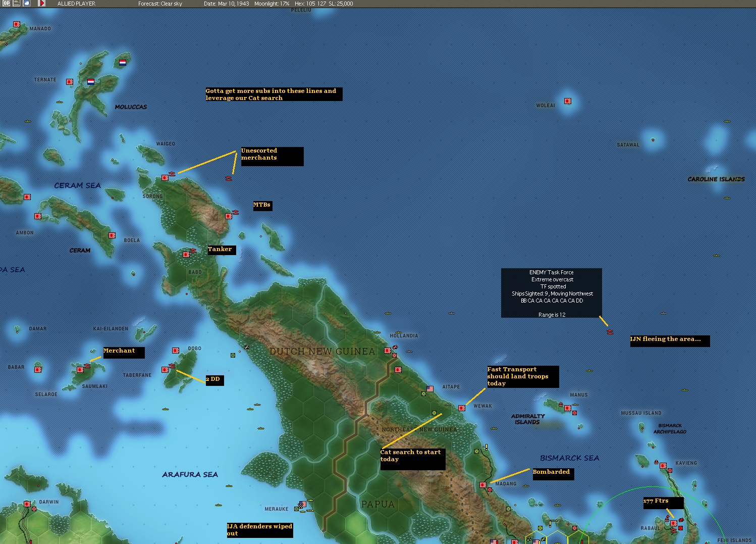Click the 'ALLIED PLAYER' label in top bar

[76, 4]
